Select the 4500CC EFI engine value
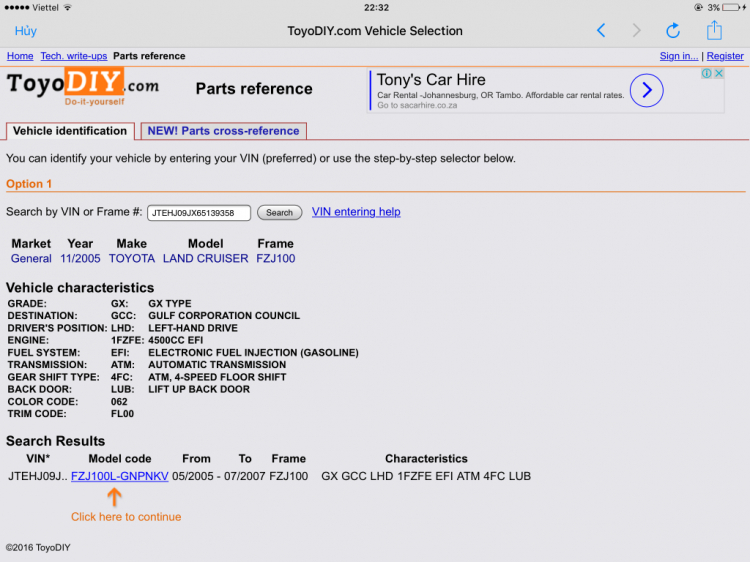Viewport: 750px width, 562px height. click(x=176, y=340)
